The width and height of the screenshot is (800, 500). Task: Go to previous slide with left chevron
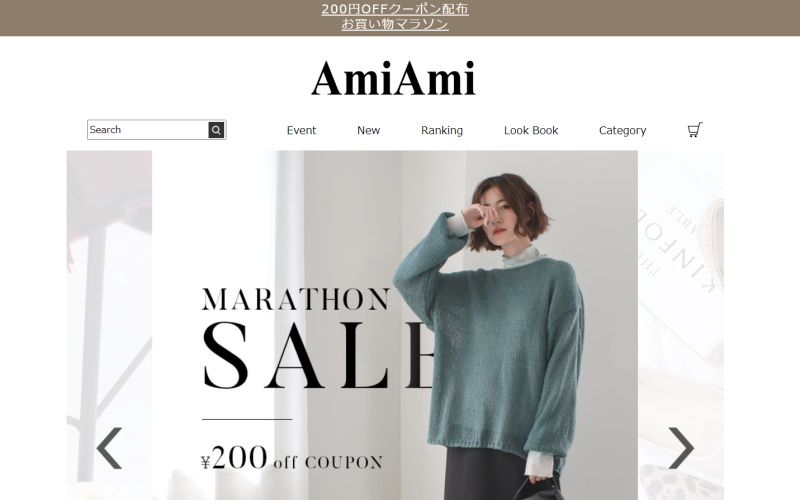110,448
